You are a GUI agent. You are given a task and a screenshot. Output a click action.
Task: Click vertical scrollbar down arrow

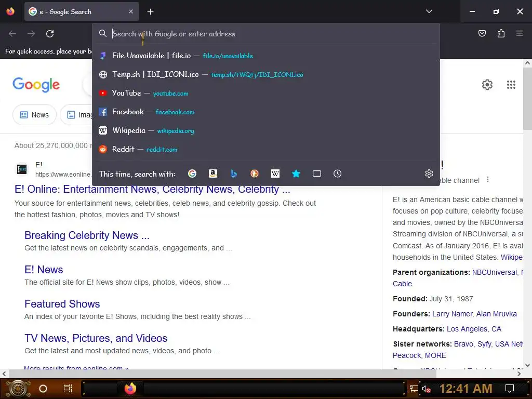click(527, 365)
